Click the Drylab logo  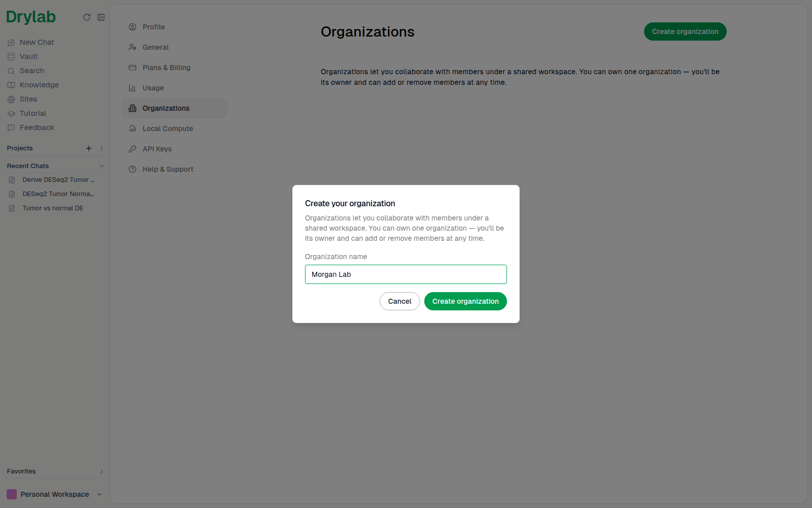coord(31,17)
